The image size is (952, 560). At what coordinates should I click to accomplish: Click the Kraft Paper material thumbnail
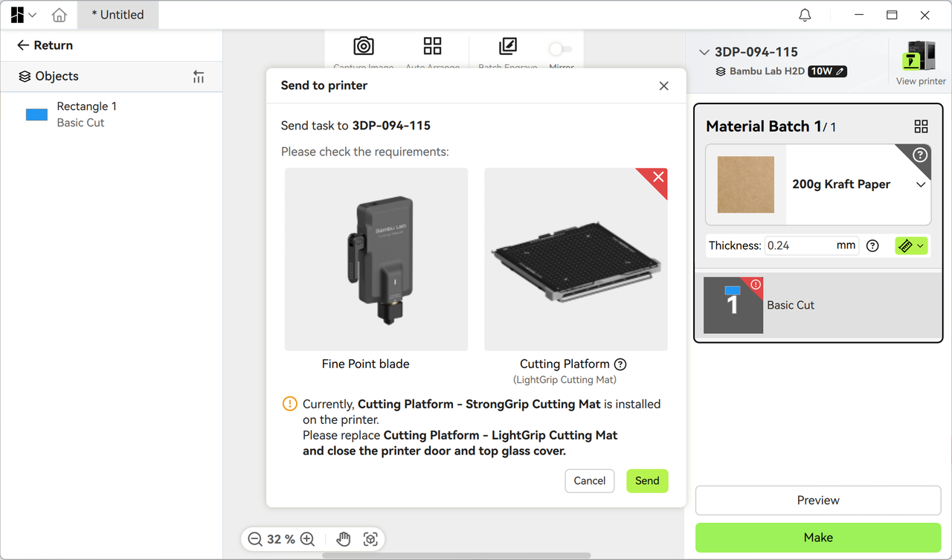(x=746, y=184)
